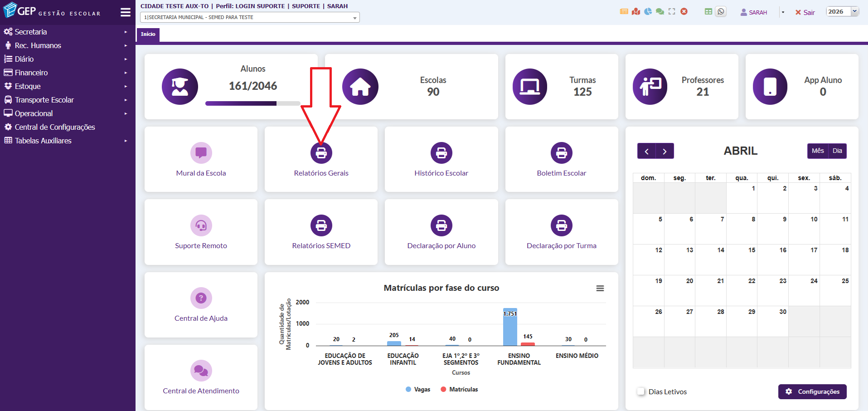Click the green chat bubbles icon
868x411 pixels.
point(660,12)
